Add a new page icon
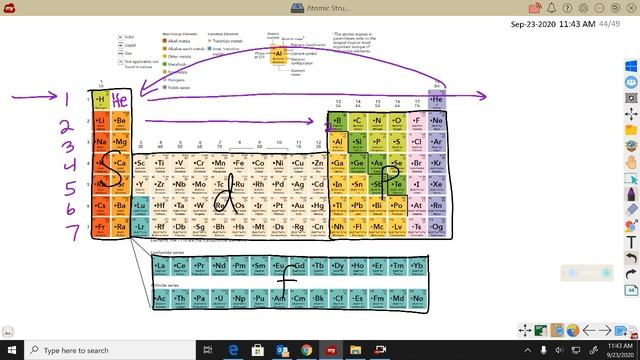The width and height of the screenshot is (640, 360). 620,330
